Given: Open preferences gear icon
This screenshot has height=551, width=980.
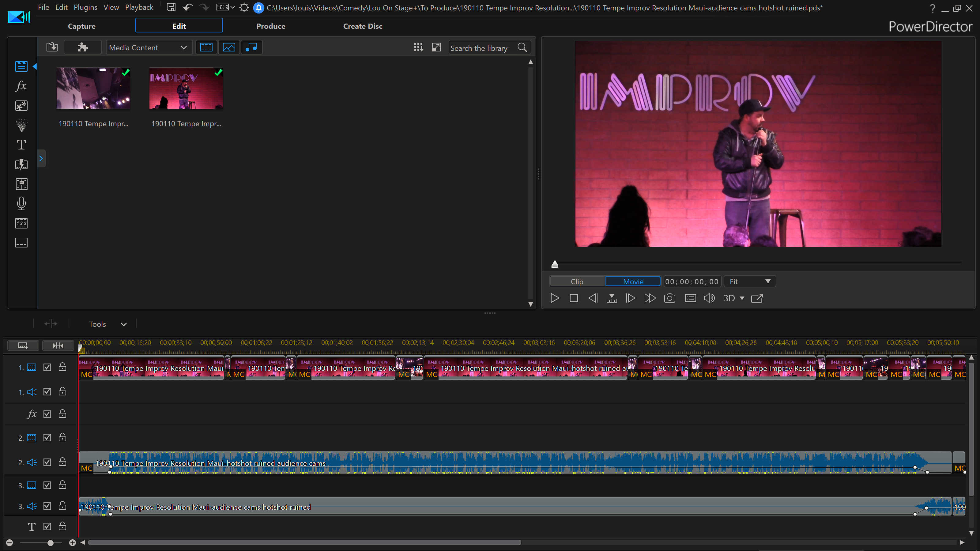Looking at the screenshot, I should pyautogui.click(x=244, y=7).
